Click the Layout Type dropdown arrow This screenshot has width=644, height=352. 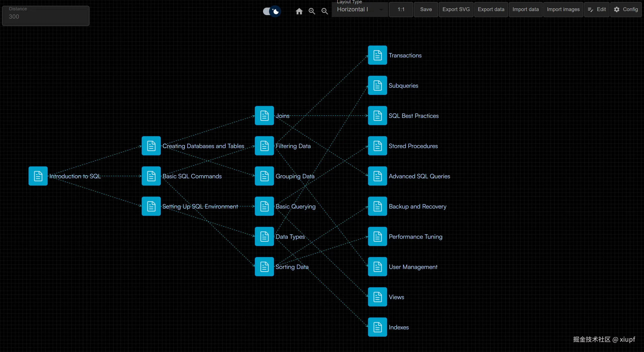[x=381, y=10]
